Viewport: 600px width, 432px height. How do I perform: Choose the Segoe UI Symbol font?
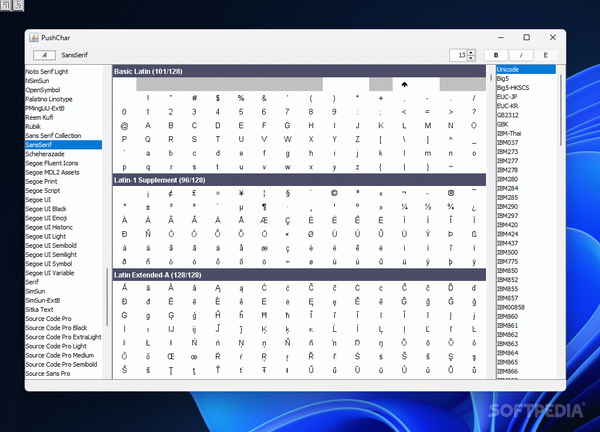click(x=49, y=264)
